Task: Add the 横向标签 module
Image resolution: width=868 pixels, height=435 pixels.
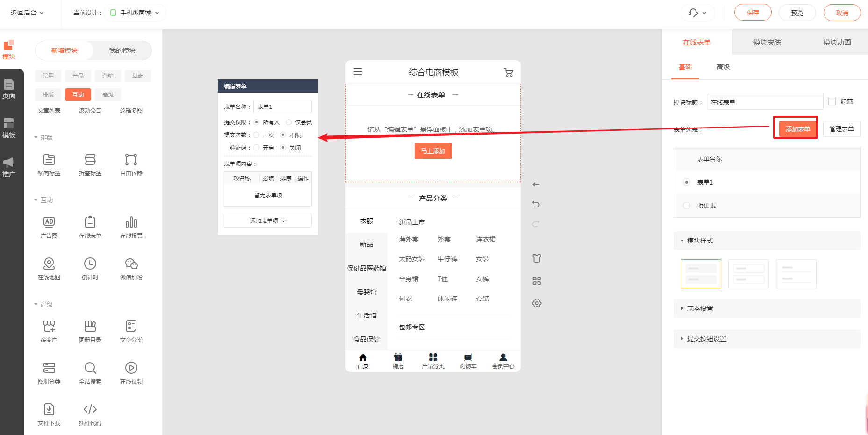Action: coord(49,164)
